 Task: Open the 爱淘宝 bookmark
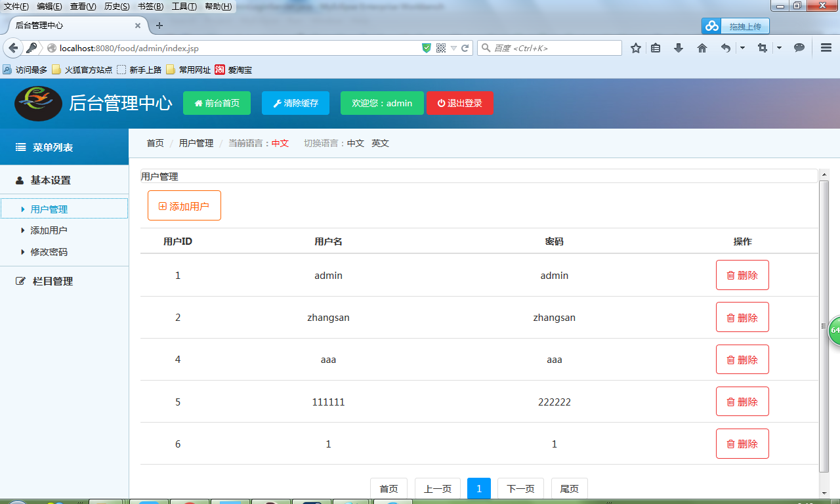(x=234, y=70)
